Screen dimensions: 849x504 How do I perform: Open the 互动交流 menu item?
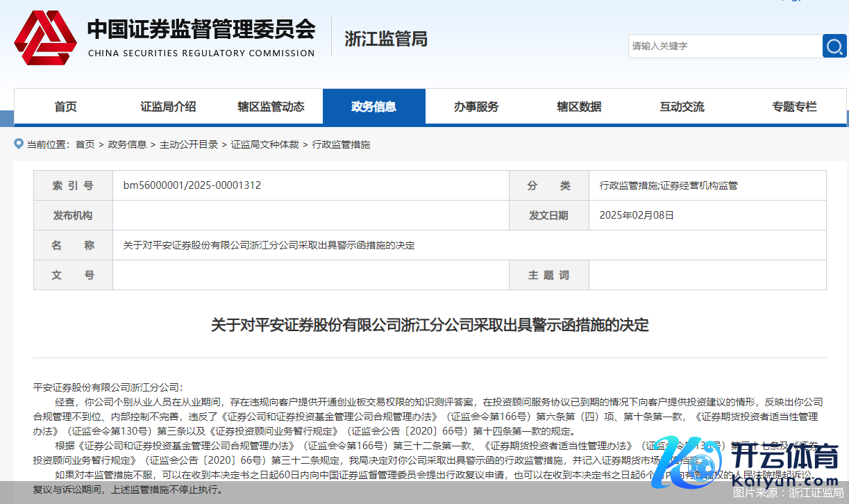[681, 106]
